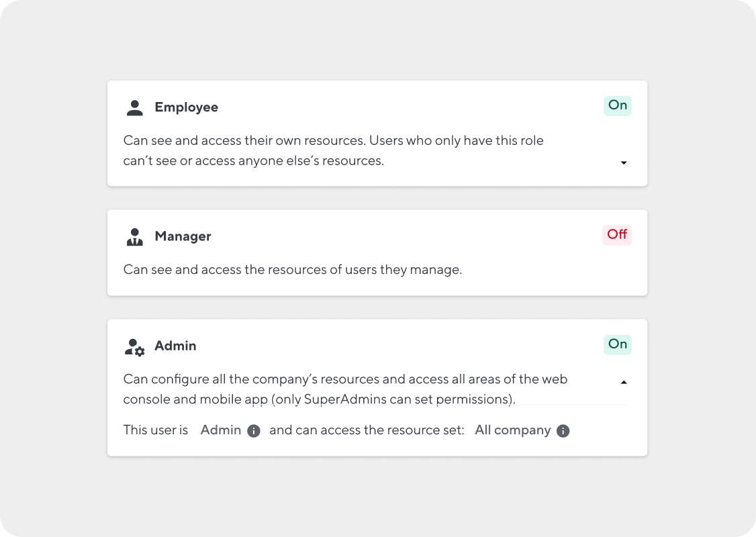
Task: Expand the Employee card down arrow
Action: point(624,163)
